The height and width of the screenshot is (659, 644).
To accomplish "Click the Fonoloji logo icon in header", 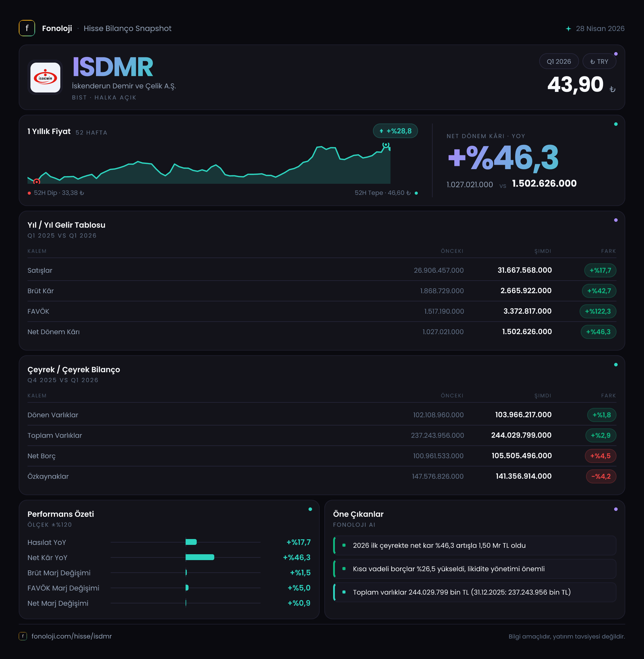I will [x=27, y=28].
